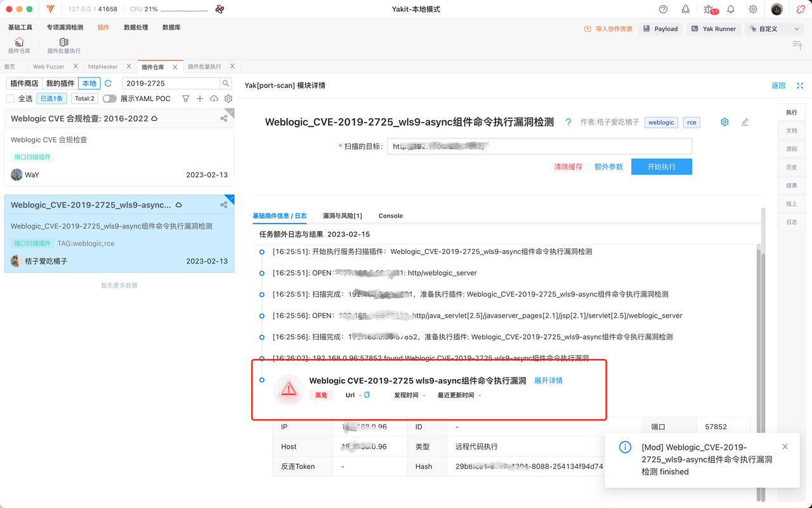Screen dimensions: 812x508
Task: Close the httpHacker tab
Action: click(x=129, y=66)
